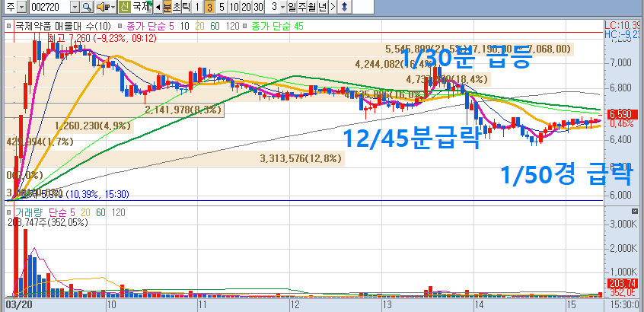Click the gray 120 price moving average legend

tap(232, 27)
